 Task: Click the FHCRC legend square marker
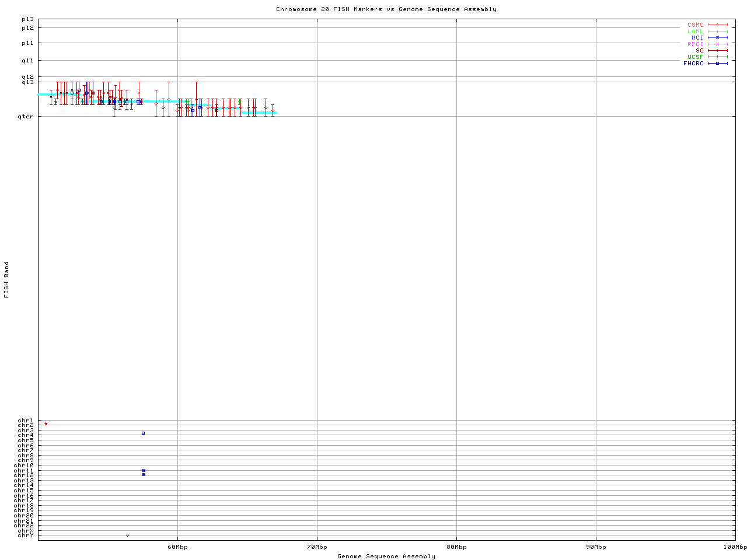click(718, 64)
